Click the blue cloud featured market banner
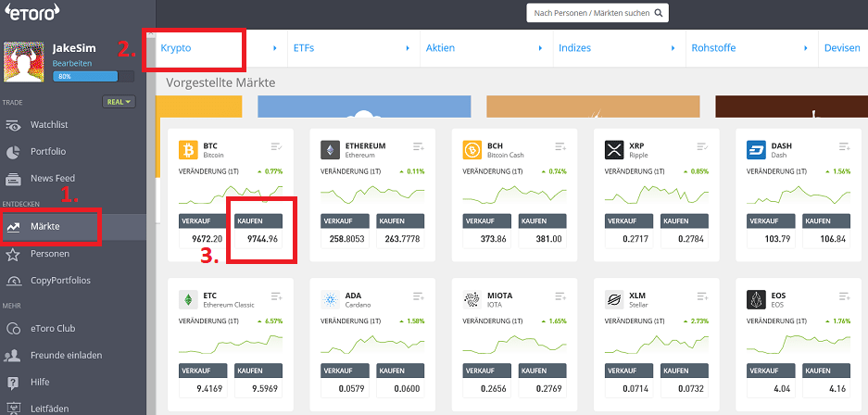Image resolution: width=868 pixels, height=415 pixels. 364,107
